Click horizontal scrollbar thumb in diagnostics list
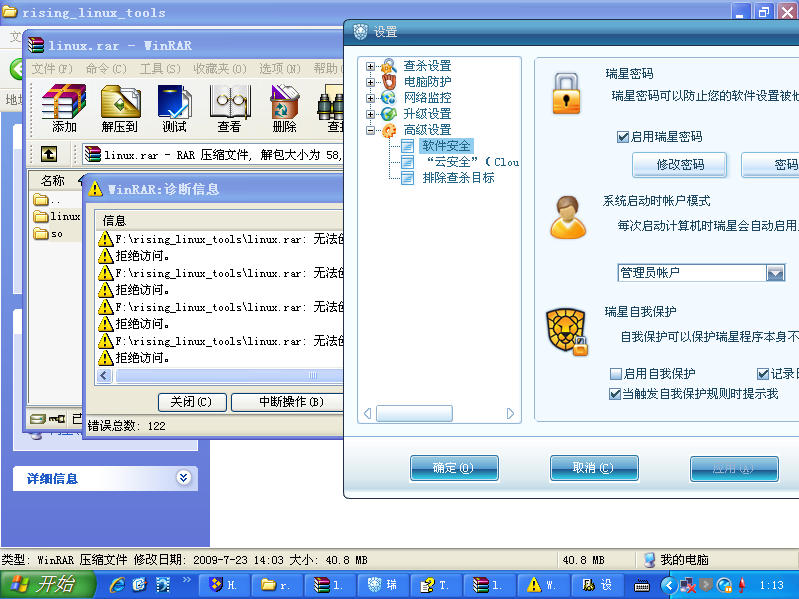The image size is (799, 599). [x=229, y=375]
